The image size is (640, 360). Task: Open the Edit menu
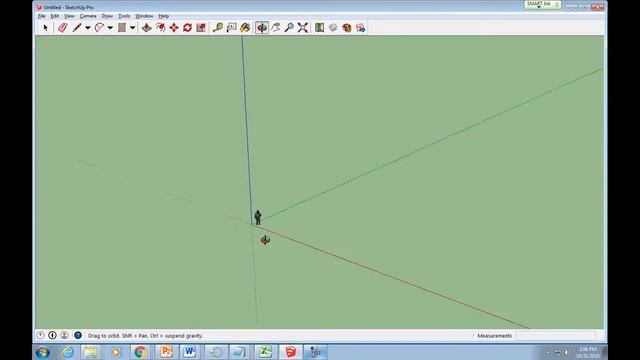click(x=54, y=16)
